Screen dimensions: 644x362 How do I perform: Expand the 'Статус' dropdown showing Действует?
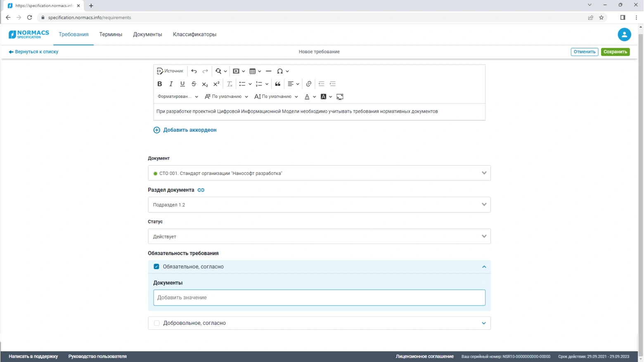[x=319, y=237]
